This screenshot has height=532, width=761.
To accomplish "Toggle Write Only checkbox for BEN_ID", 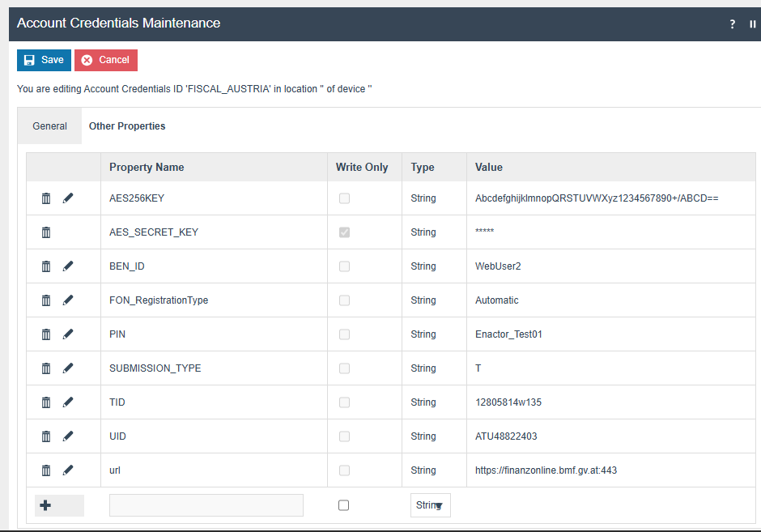I will pos(344,266).
